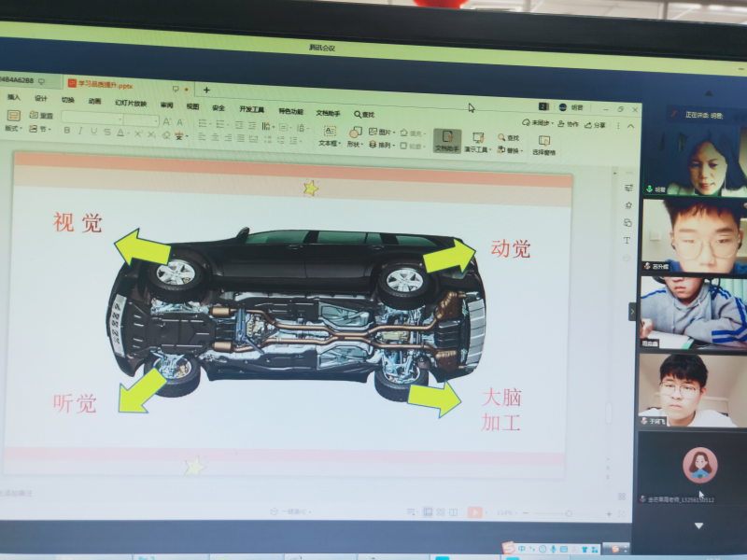Viewport: 747px width, 560px height.
Task: Click the Bold formatting icon
Action: tap(67, 132)
